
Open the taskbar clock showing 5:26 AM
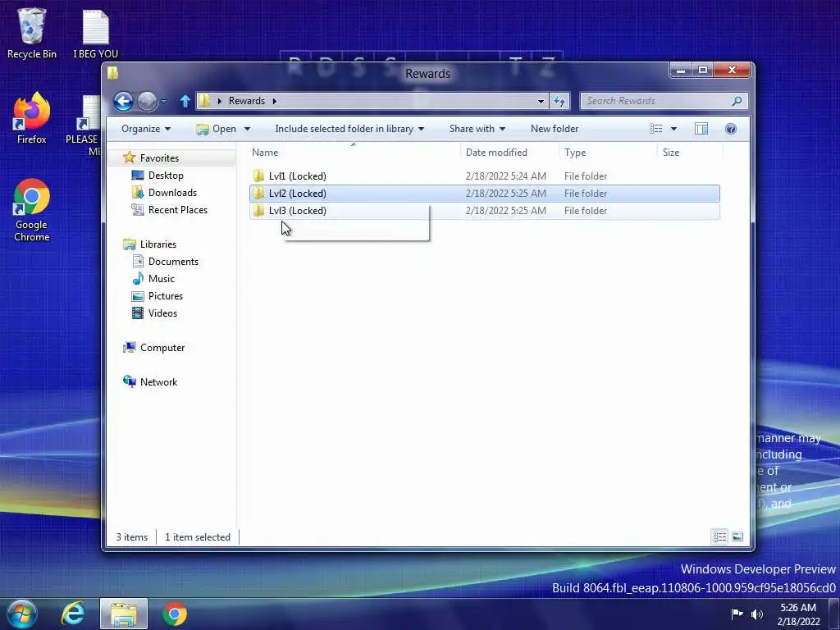(798, 614)
